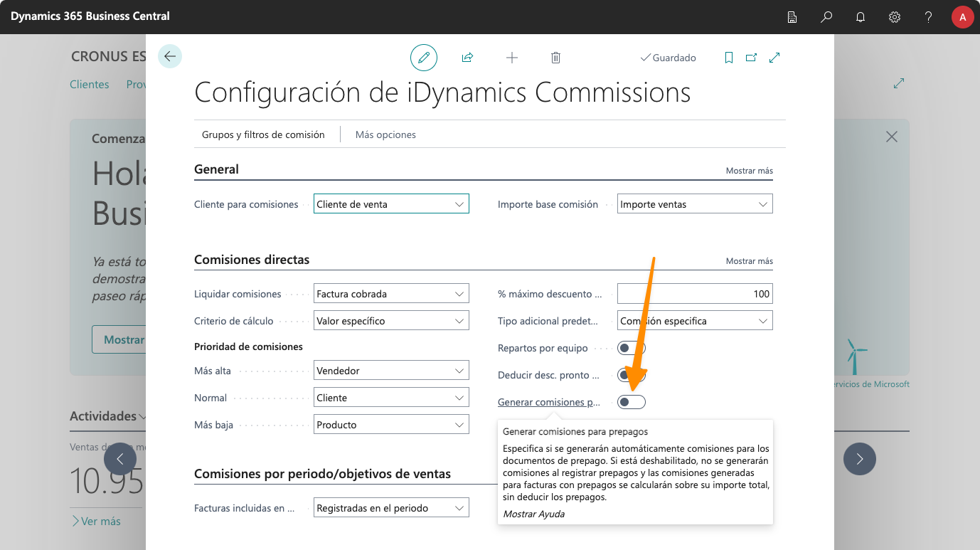The height and width of the screenshot is (550, 980).
Task: Toggle Repartos por equipo switch
Action: coord(632,348)
